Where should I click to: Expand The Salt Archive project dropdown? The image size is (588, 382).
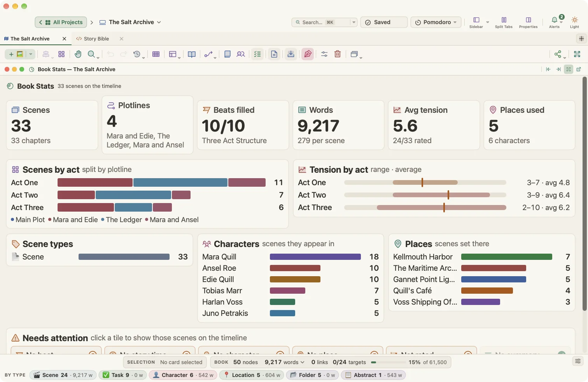pos(159,22)
